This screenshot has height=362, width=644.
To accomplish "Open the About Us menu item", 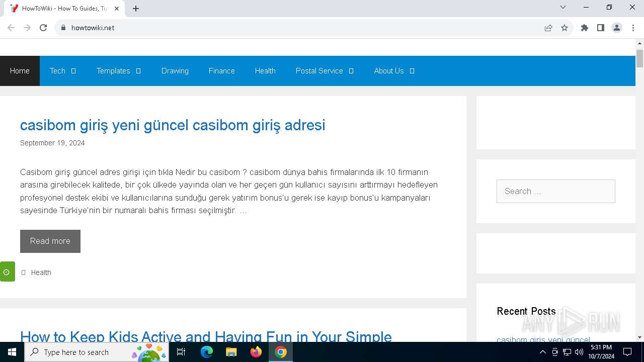I will [x=389, y=71].
